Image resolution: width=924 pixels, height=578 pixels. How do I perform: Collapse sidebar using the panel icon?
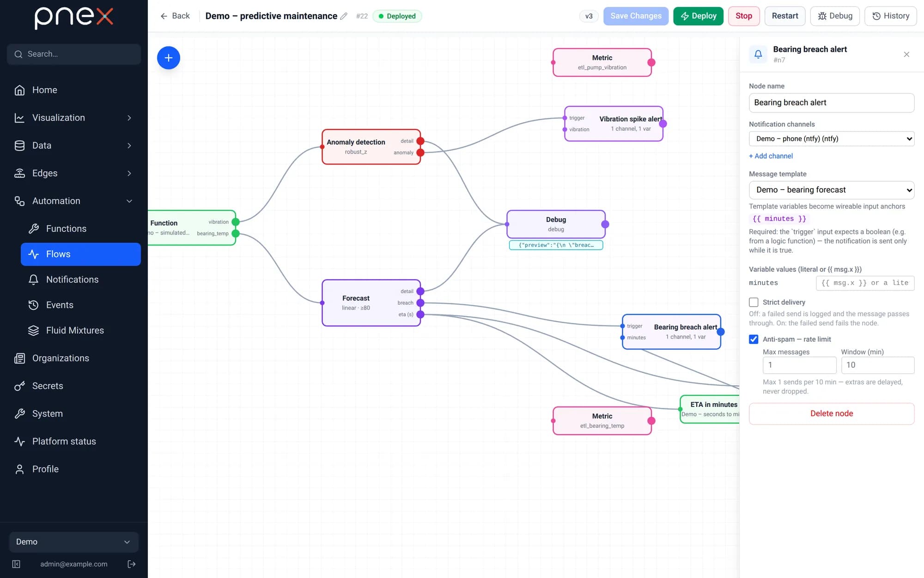pos(16,564)
